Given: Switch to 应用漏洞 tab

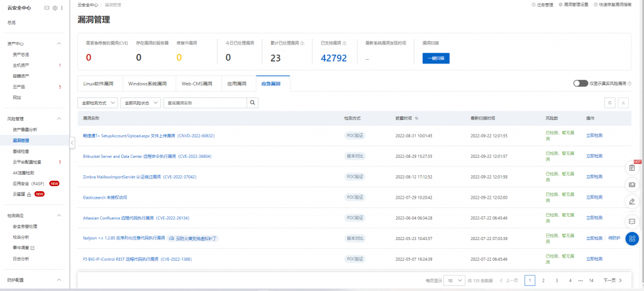Looking at the screenshot, I should [236, 84].
